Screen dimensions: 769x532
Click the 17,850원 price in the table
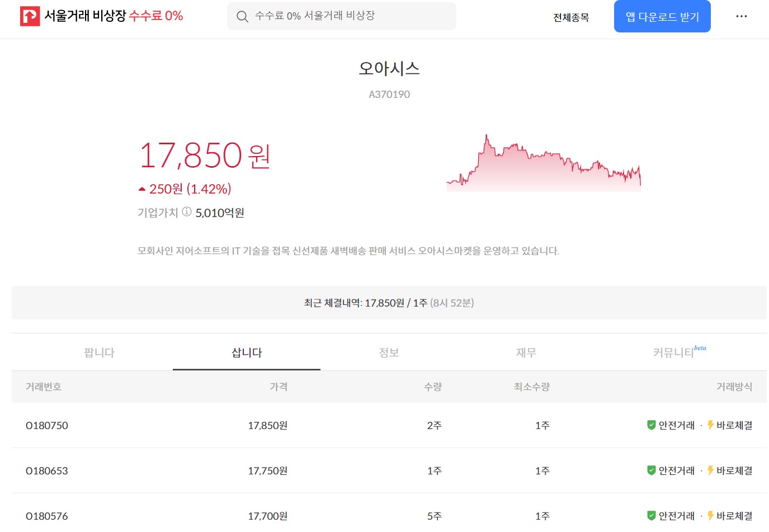[x=268, y=425]
